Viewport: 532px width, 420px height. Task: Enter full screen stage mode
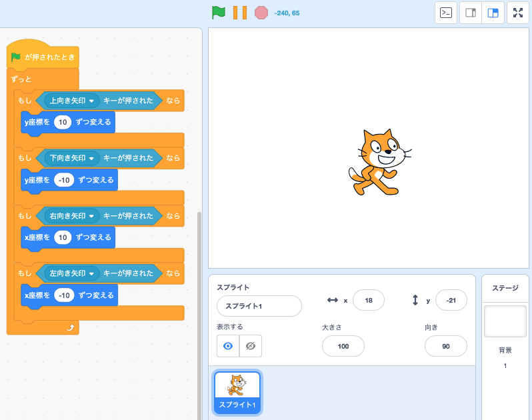[518, 13]
